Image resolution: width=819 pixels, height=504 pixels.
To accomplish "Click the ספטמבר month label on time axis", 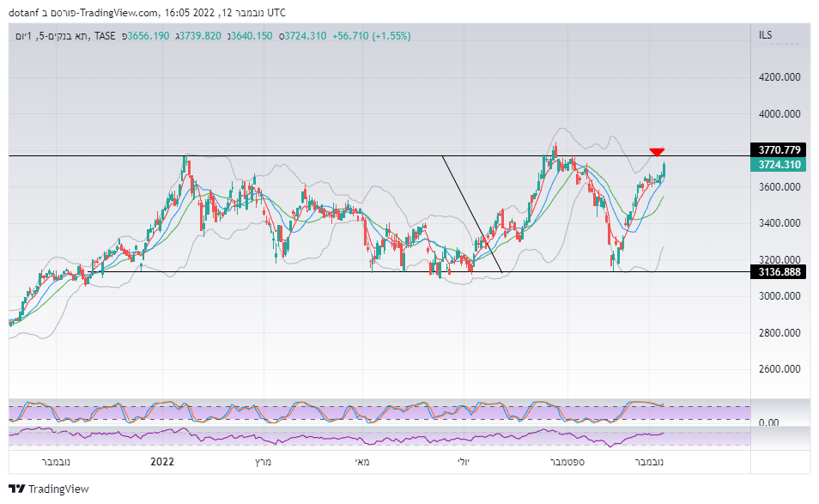I will point(567,462).
